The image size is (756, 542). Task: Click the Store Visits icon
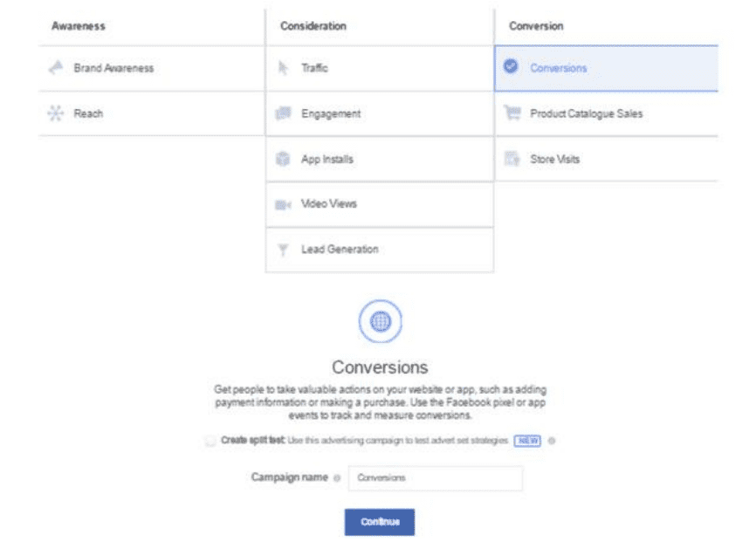pos(512,159)
